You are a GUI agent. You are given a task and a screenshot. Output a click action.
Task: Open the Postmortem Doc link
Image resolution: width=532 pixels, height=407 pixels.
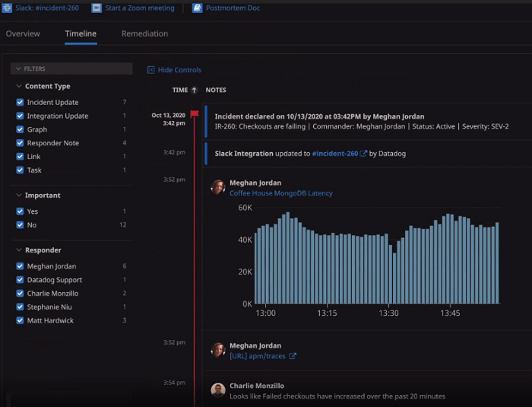pyautogui.click(x=232, y=8)
